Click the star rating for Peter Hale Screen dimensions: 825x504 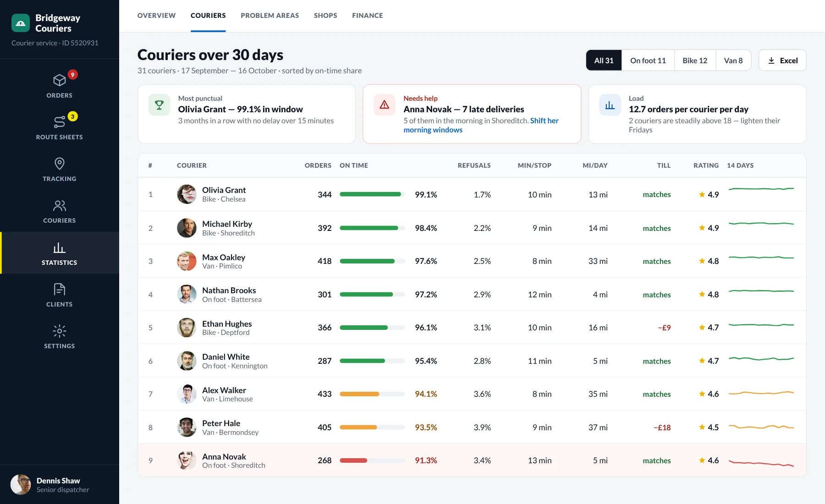[x=709, y=427]
